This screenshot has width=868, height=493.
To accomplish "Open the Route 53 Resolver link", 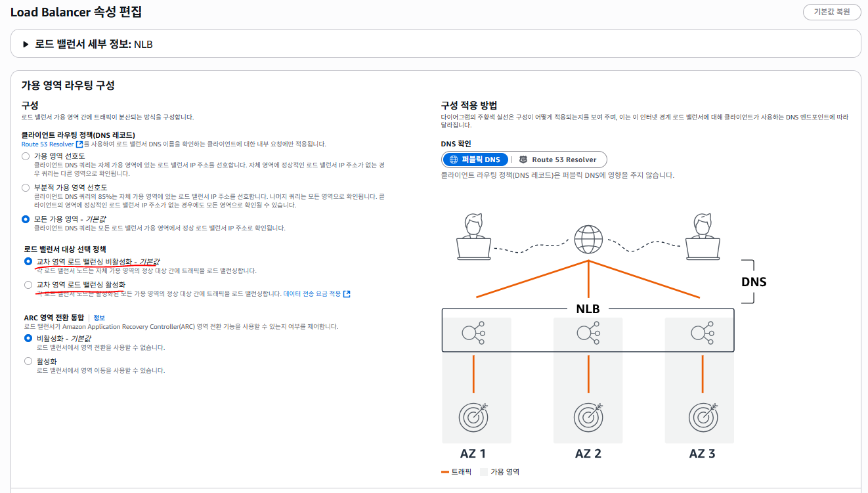I will tap(52, 144).
